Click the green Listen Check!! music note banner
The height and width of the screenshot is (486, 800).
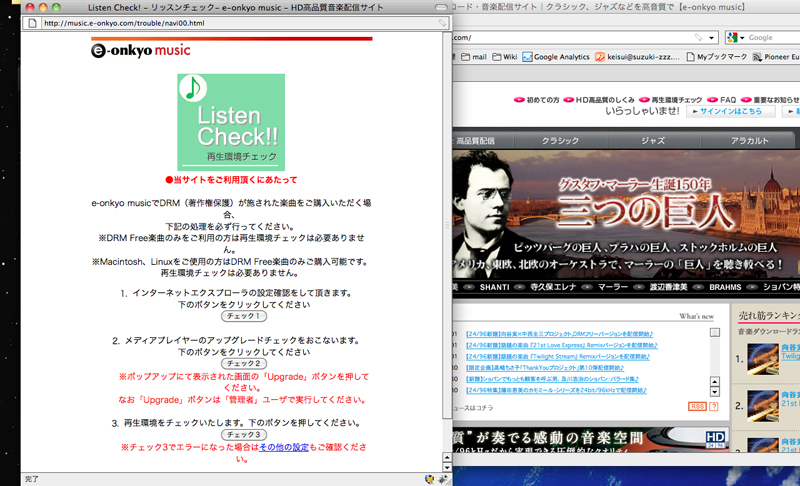[231, 121]
